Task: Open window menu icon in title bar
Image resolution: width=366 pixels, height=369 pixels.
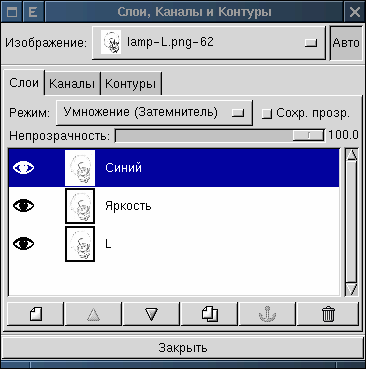Action: (x=12, y=12)
